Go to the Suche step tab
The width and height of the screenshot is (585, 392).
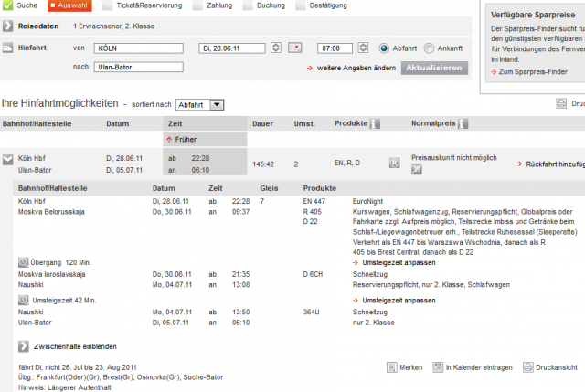(23, 5)
